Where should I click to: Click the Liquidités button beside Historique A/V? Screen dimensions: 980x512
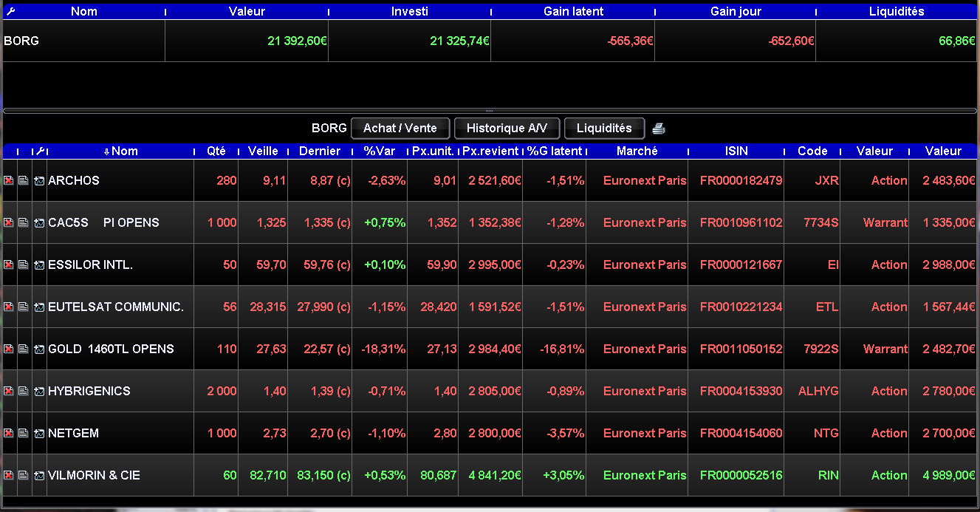pos(604,129)
